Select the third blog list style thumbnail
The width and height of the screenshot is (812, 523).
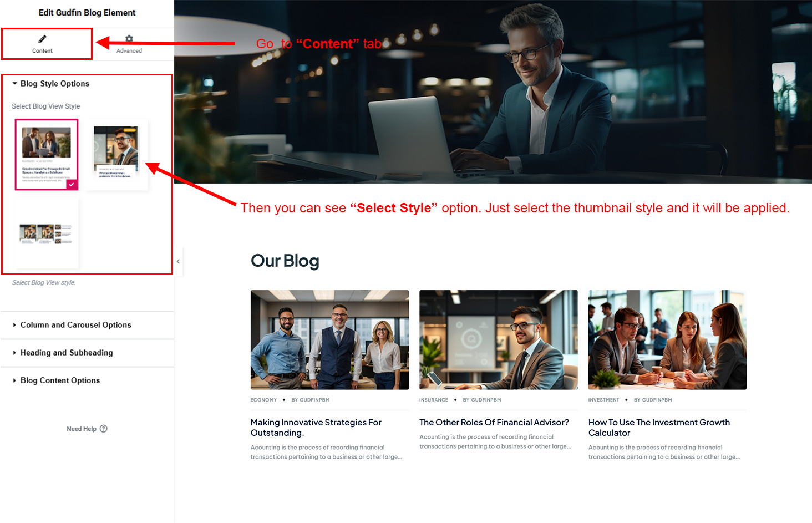pos(47,233)
